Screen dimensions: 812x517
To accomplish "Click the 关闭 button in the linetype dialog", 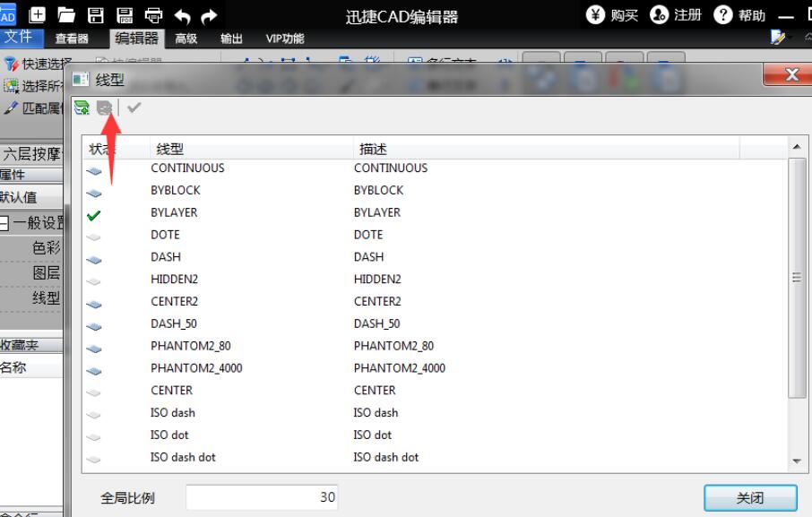I will click(750, 498).
